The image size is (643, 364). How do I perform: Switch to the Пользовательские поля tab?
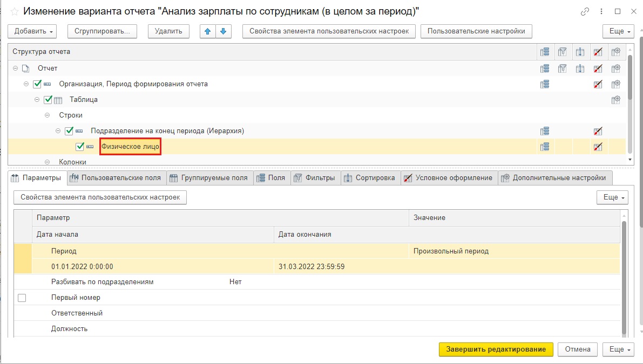pyautogui.click(x=116, y=178)
